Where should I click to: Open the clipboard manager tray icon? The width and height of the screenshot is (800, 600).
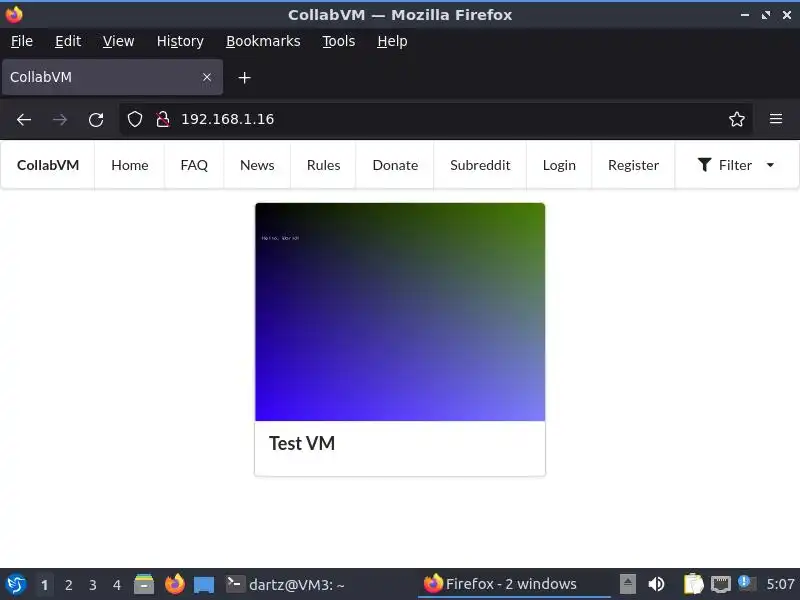(x=694, y=584)
